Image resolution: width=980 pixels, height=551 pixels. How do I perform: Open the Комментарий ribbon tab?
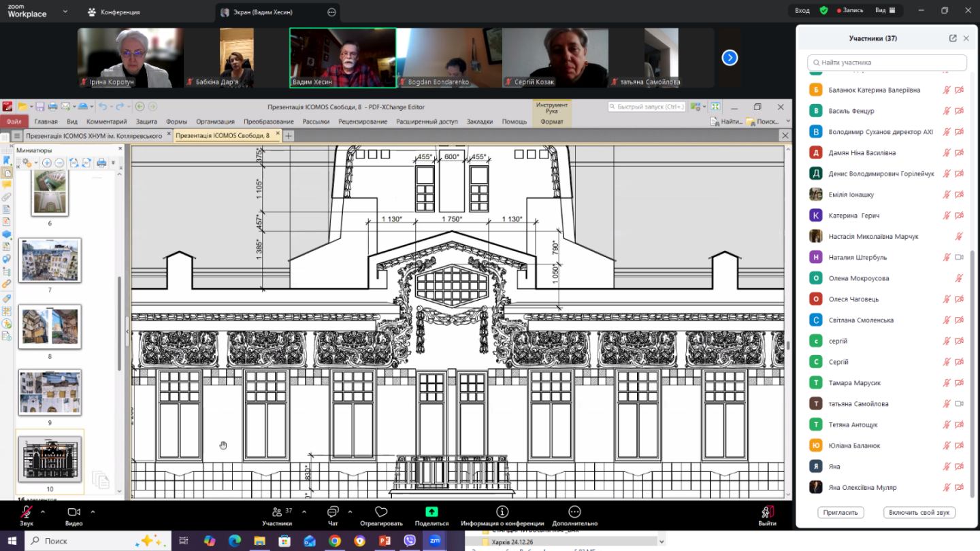(x=106, y=122)
